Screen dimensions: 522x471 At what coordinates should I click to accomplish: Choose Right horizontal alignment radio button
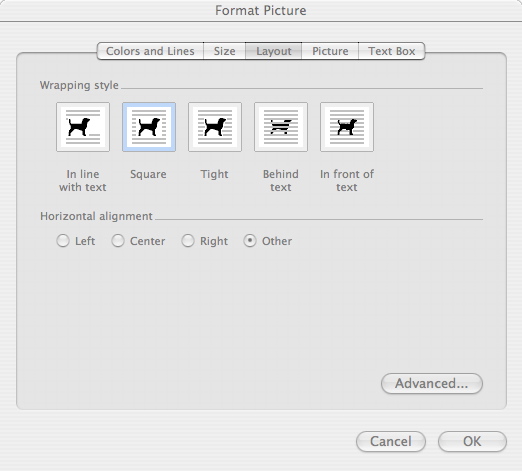[188, 241]
